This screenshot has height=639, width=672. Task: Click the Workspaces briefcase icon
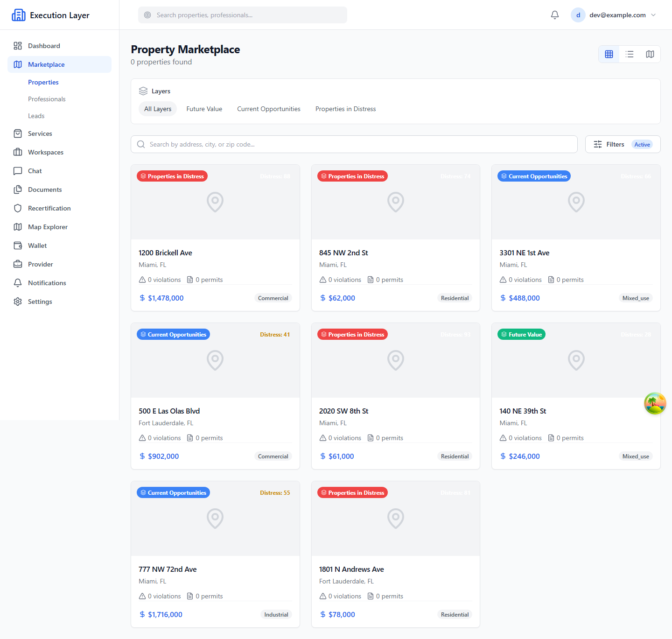coord(18,152)
